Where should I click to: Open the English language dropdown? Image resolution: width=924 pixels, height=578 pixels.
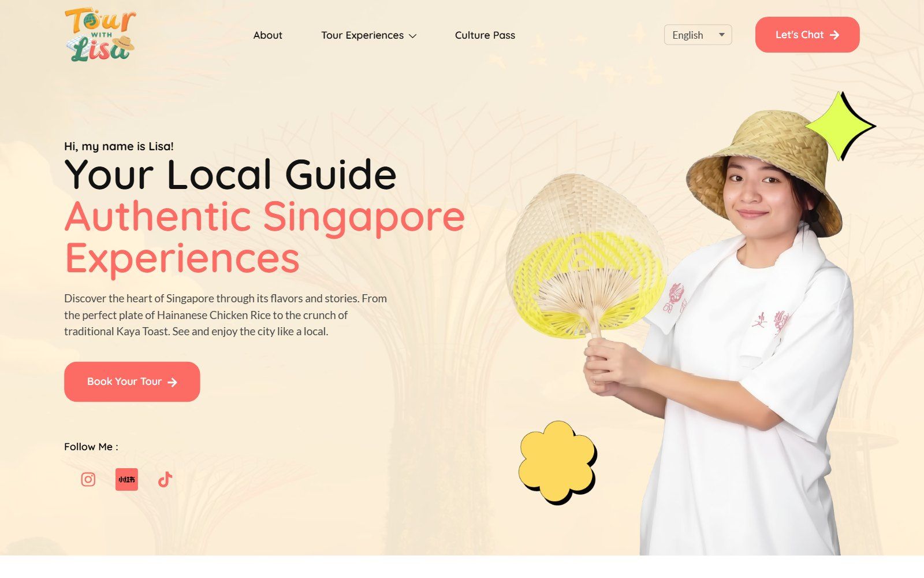698,35
